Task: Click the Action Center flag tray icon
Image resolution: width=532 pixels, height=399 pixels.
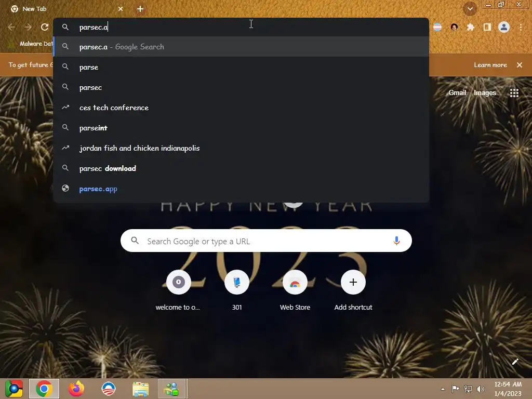Action: click(x=455, y=389)
